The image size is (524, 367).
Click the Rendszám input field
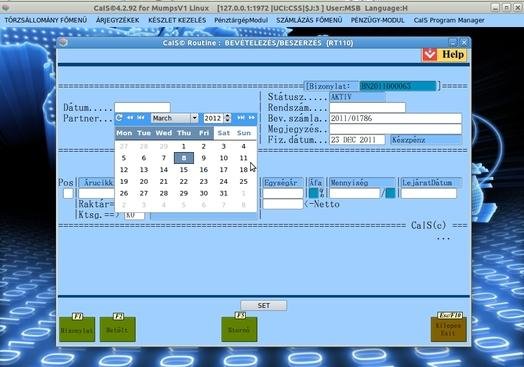[367, 107]
